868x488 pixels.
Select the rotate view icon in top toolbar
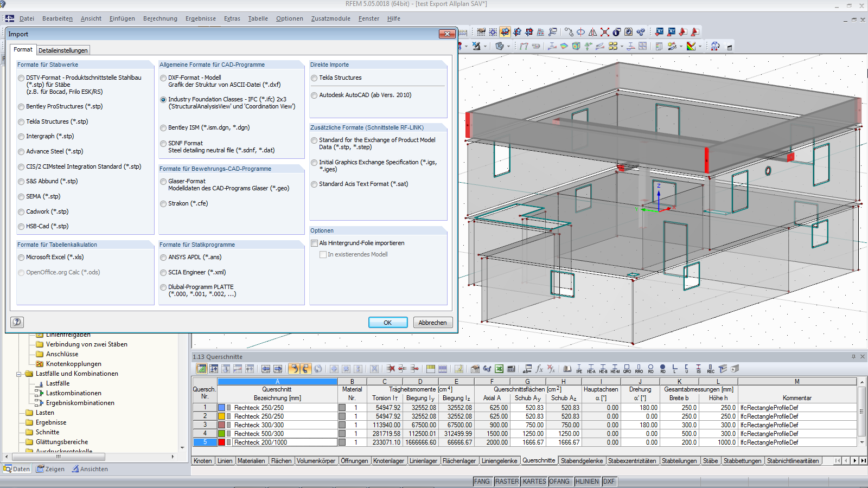click(580, 33)
